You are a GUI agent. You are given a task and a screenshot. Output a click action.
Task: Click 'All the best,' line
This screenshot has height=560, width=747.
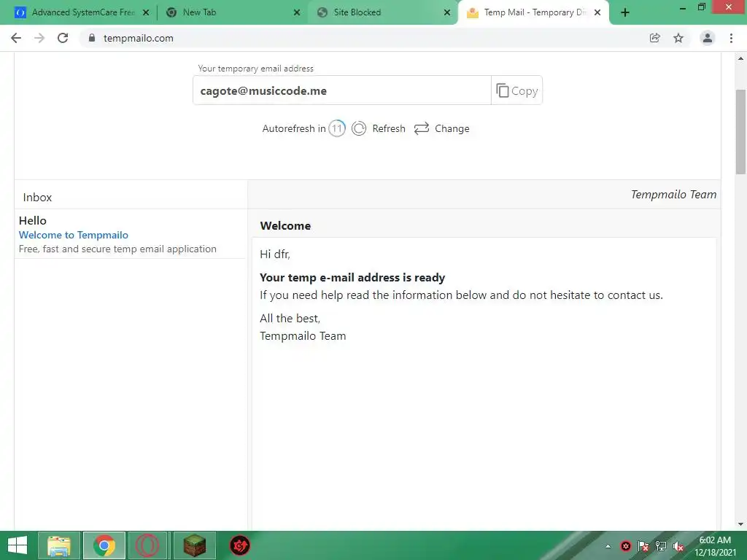point(290,318)
